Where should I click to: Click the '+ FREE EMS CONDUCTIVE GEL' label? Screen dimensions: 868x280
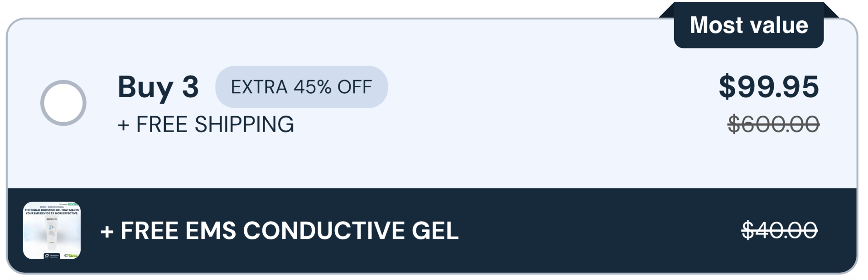point(279,231)
